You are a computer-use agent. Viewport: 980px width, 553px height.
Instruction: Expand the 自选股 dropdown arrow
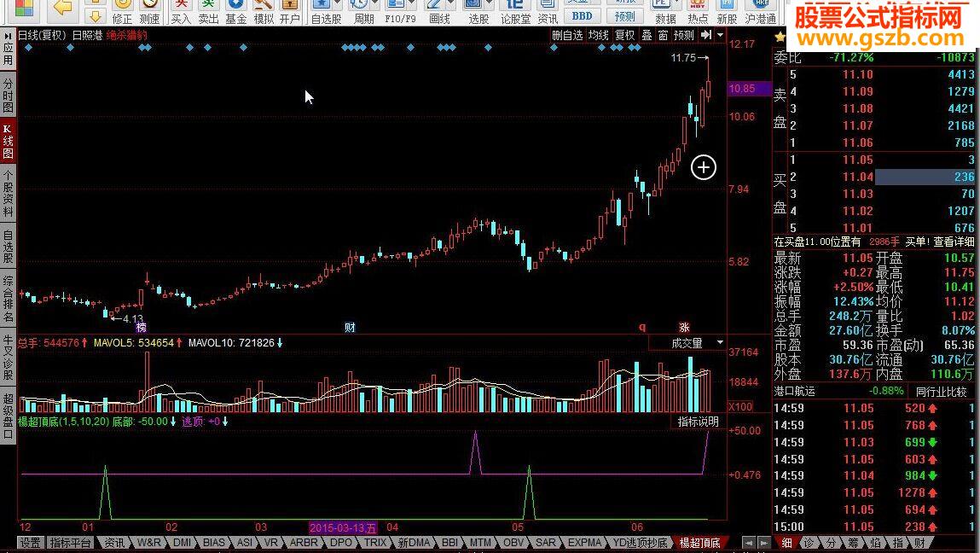click(x=339, y=3)
